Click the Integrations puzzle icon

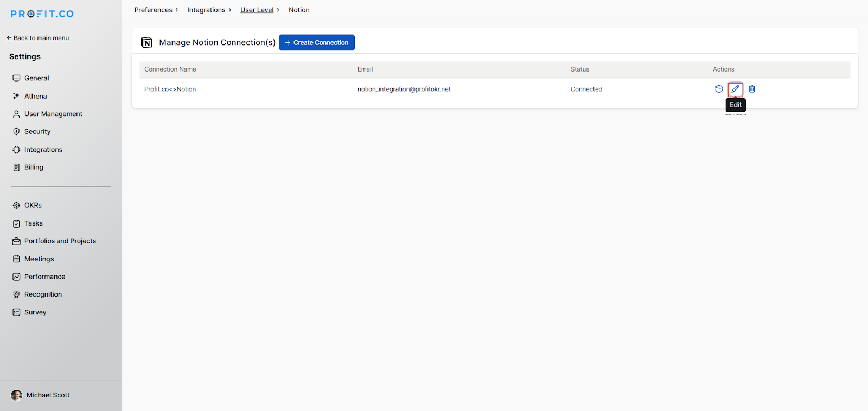click(x=16, y=150)
